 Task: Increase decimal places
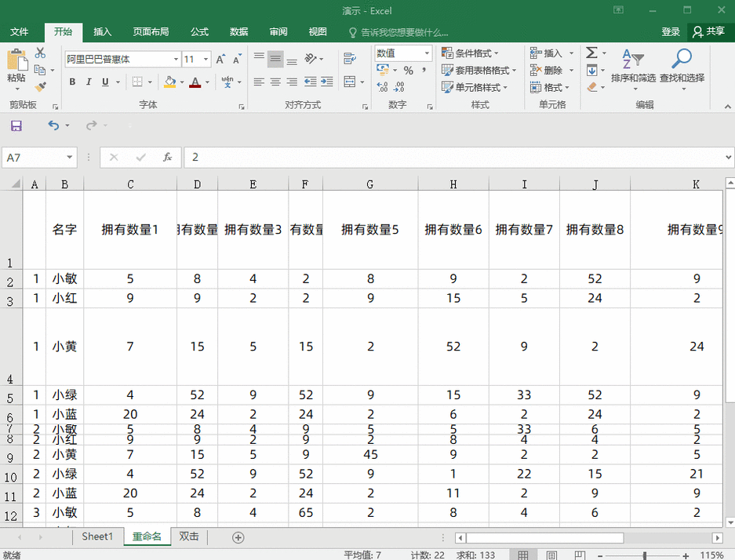point(383,87)
